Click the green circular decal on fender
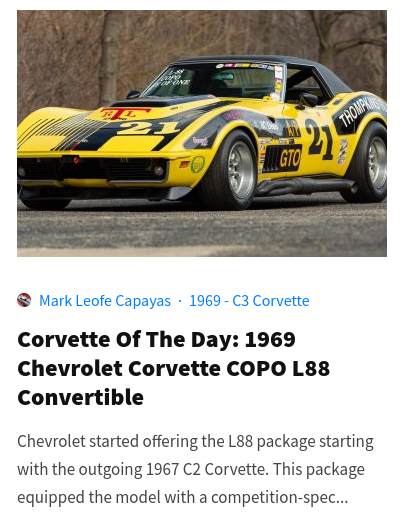The height and width of the screenshot is (514, 405). 198,164
